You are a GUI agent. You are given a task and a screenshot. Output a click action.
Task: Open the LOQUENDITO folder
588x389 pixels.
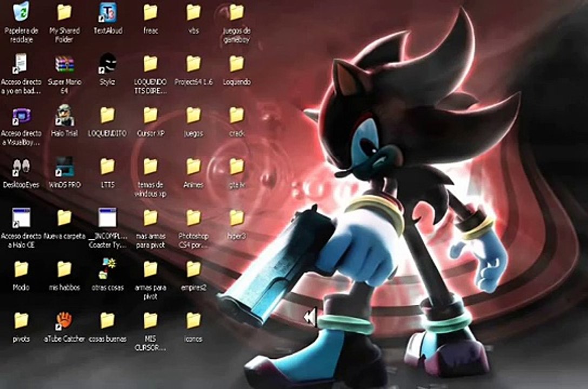click(x=108, y=115)
